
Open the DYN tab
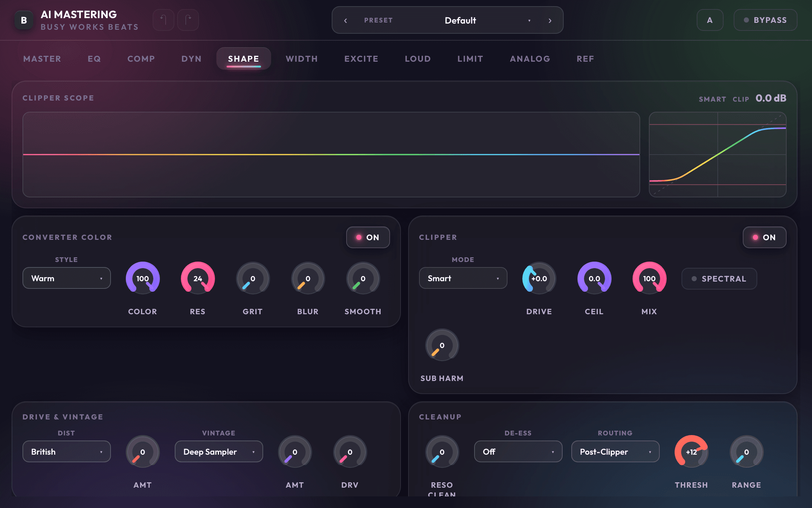point(191,59)
